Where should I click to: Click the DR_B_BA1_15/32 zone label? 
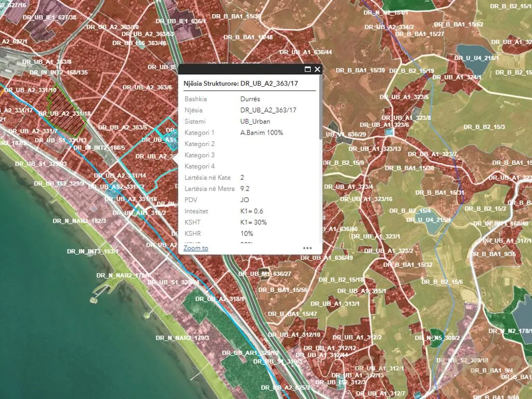(407, 265)
